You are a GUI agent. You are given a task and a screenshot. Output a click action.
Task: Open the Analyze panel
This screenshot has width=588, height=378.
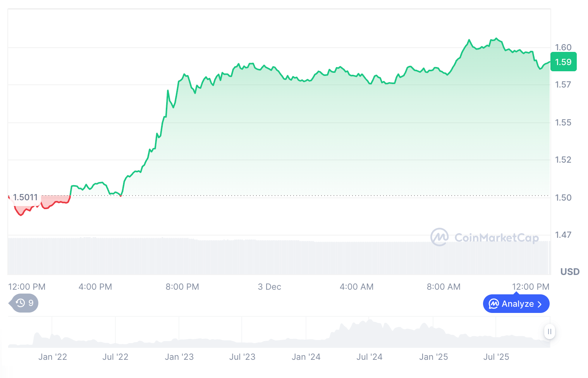[x=516, y=304]
